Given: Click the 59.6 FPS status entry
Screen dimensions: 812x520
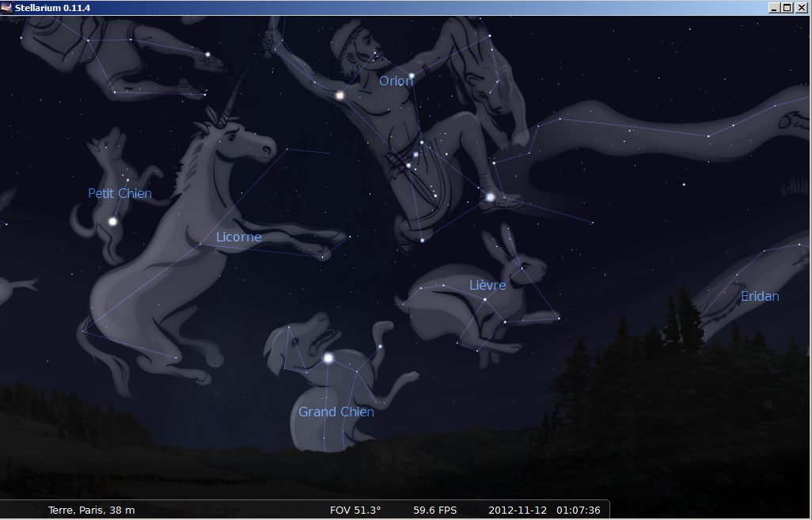Looking at the screenshot, I should (435, 511).
